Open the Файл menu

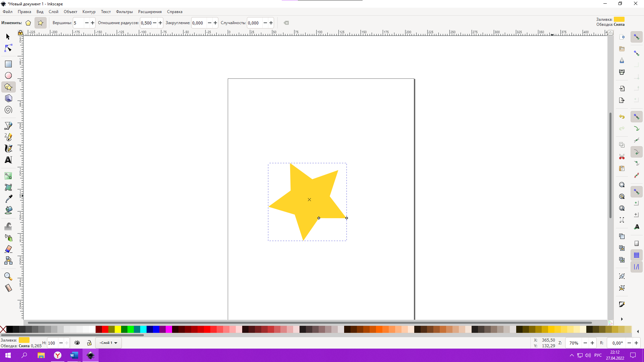click(x=7, y=12)
